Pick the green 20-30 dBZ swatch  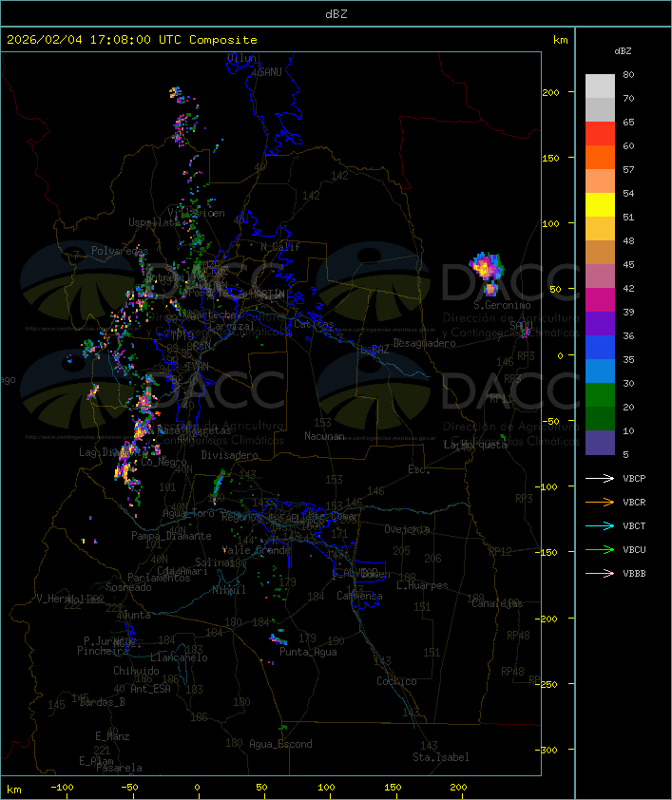point(600,395)
